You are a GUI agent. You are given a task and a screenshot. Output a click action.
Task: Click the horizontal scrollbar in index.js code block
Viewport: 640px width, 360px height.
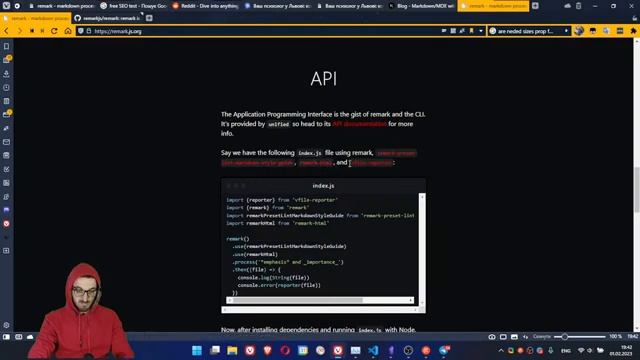point(320,300)
